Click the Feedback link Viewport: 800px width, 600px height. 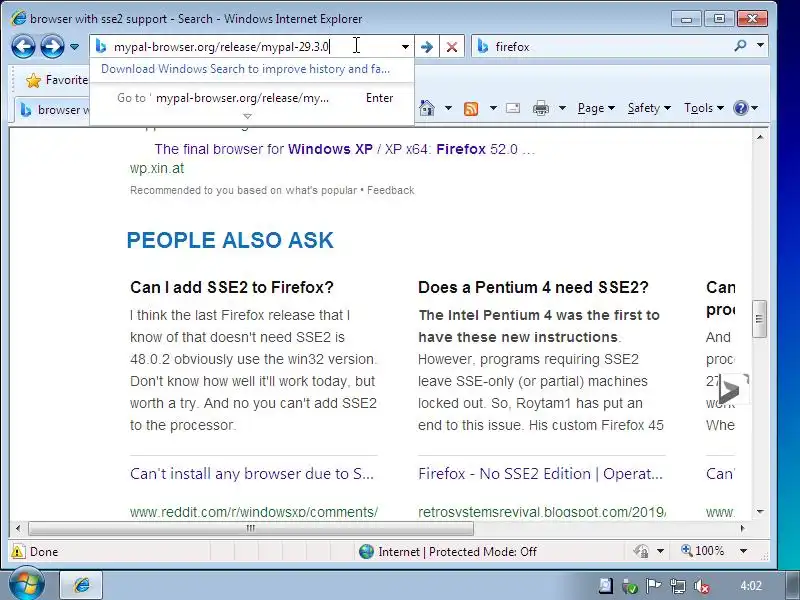pos(390,190)
